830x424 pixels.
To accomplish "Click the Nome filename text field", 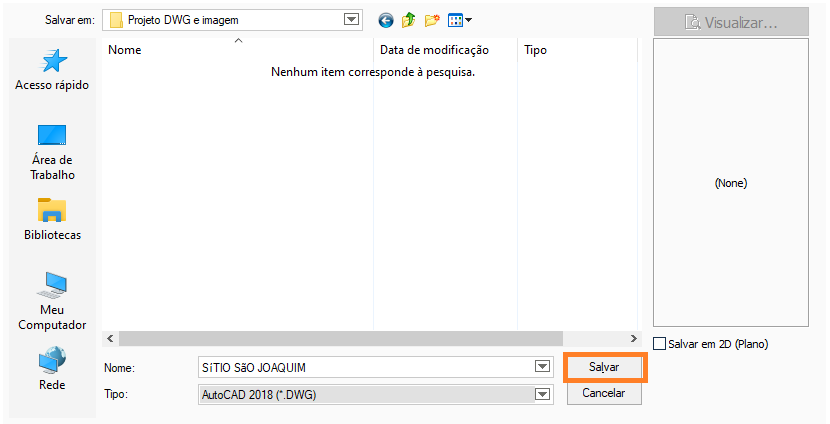I will tap(365, 367).
